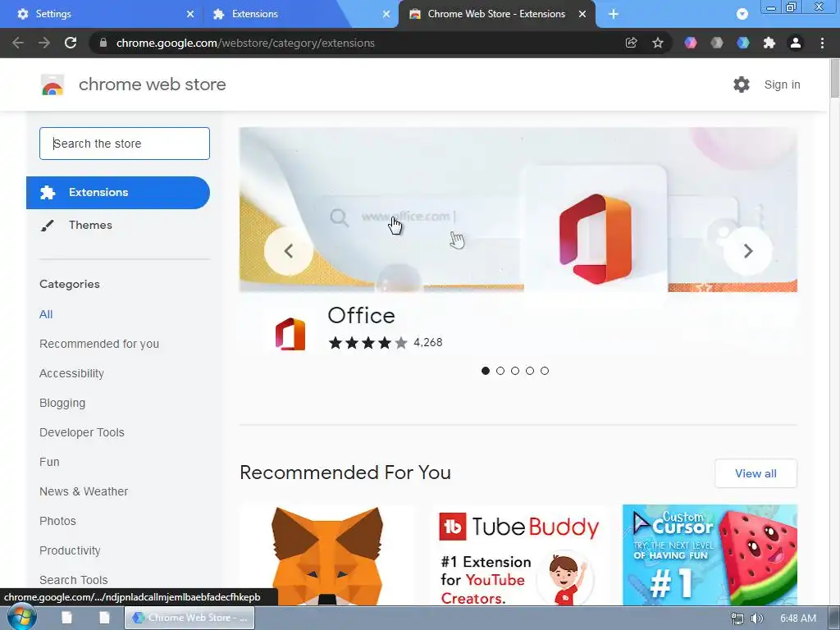The width and height of the screenshot is (840, 630).
Task: Click the 6:48 AM taskbar clock
Action: 797,619
